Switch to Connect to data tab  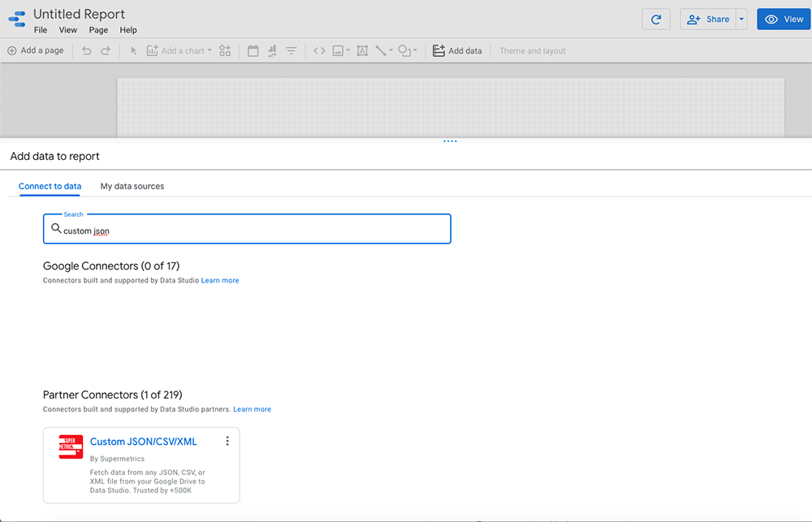pos(50,187)
